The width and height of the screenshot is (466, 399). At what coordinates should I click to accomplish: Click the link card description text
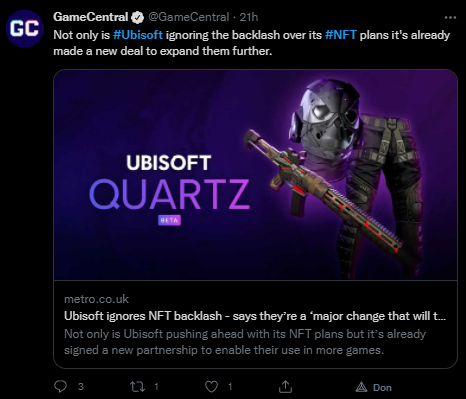coord(245,342)
